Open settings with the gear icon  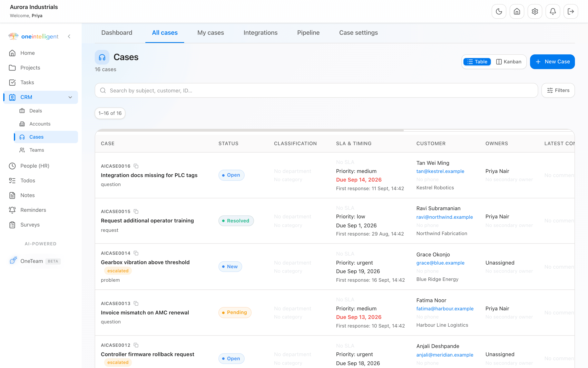coord(535,11)
